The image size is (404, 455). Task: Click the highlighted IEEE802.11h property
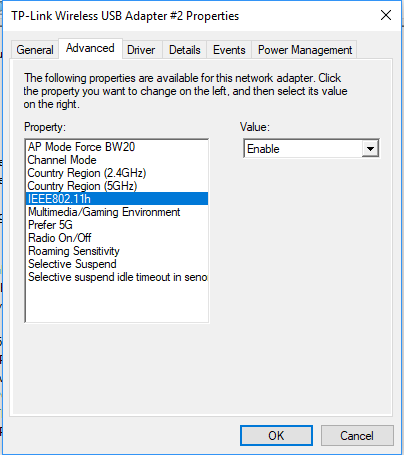pos(117,199)
